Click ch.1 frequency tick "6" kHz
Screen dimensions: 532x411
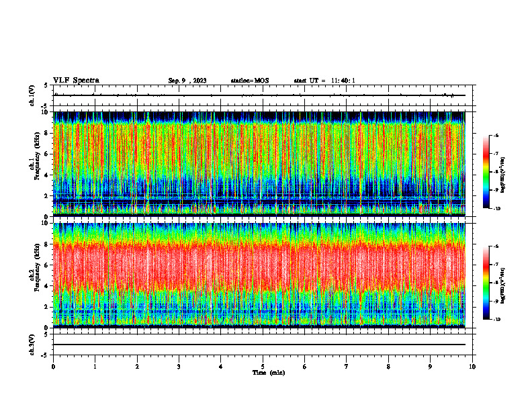[x=47, y=154]
